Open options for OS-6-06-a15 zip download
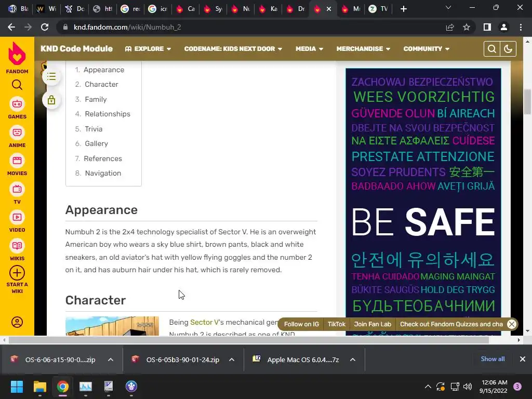This screenshot has width=532, height=399. click(x=111, y=360)
